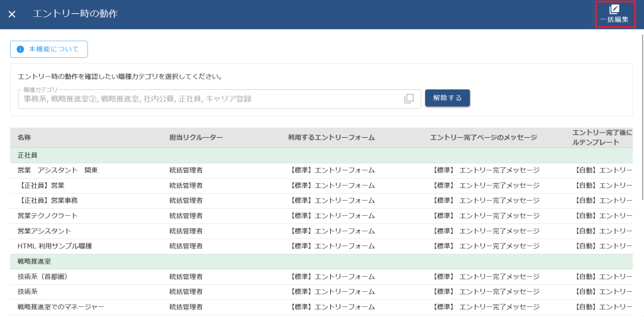Click the X close icon in header
This screenshot has width=644, height=317.
(x=12, y=14)
